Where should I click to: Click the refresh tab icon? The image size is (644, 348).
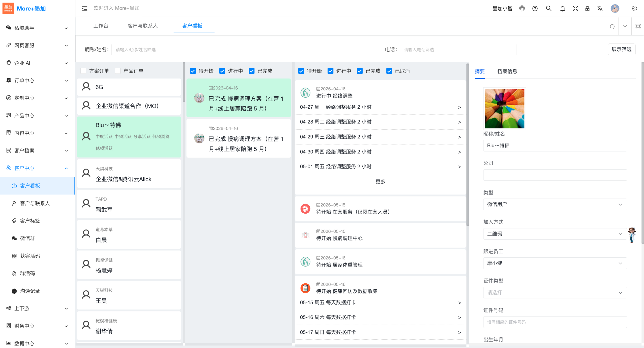pyautogui.click(x=612, y=26)
